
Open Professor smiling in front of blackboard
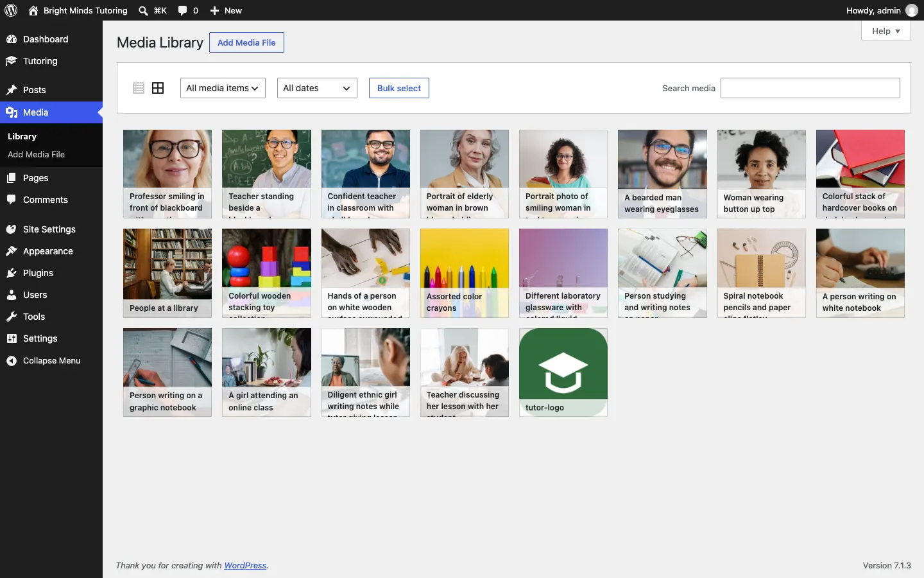tap(167, 174)
